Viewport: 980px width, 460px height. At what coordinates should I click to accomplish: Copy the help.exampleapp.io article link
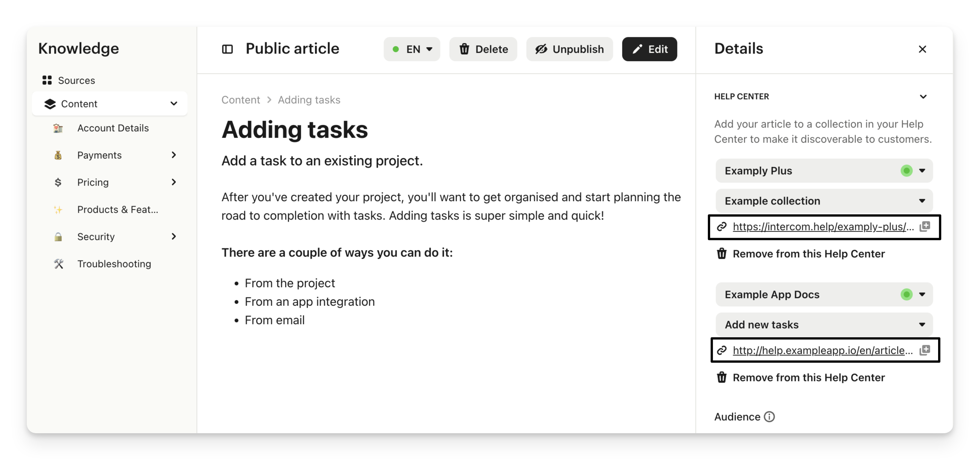pyautogui.click(x=925, y=350)
